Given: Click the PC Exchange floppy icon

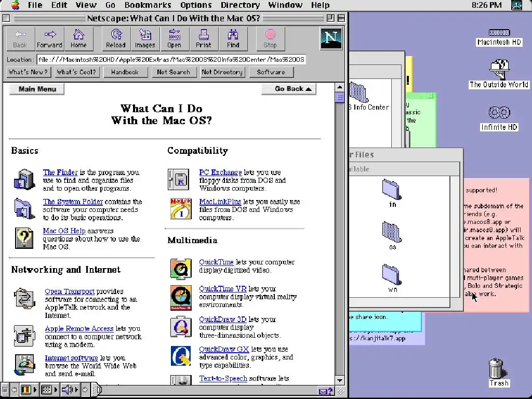Looking at the screenshot, I should pyautogui.click(x=179, y=179).
